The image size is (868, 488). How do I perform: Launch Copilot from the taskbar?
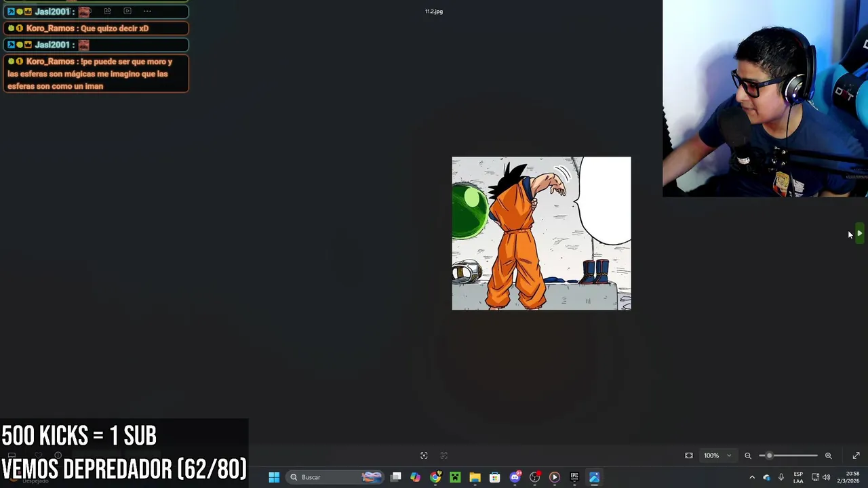415,477
